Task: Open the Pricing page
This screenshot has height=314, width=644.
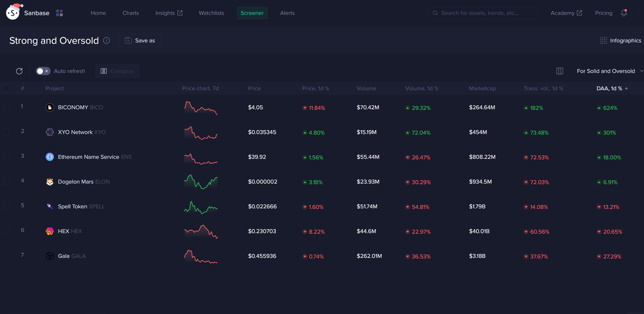Action: (604, 13)
